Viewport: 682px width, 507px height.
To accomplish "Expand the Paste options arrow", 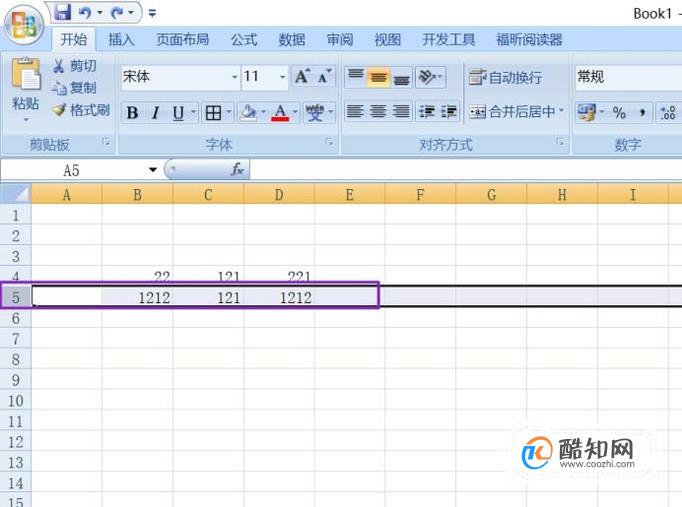I will [x=26, y=120].
